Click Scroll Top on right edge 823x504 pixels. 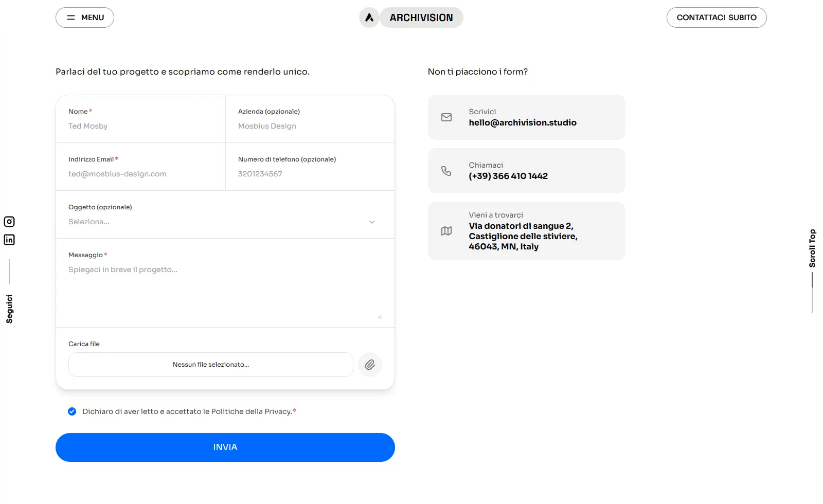pyautogui.click(x=812, y=248)
